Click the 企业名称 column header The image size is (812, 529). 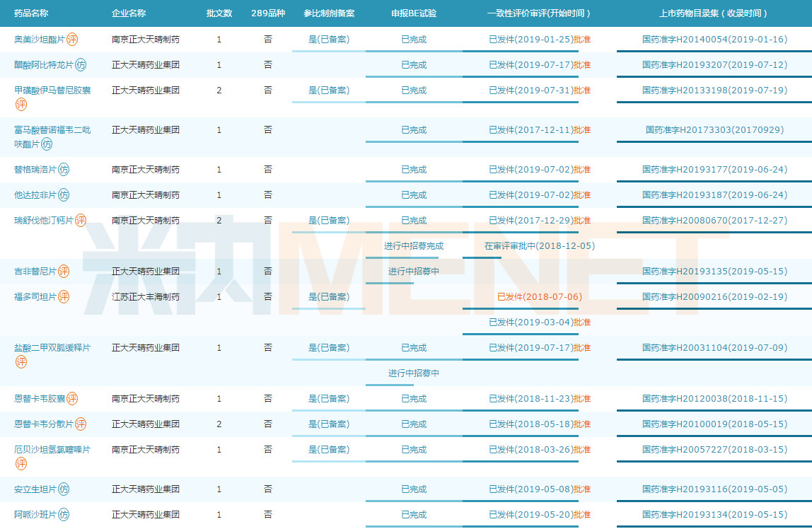(x=129, y=13)
